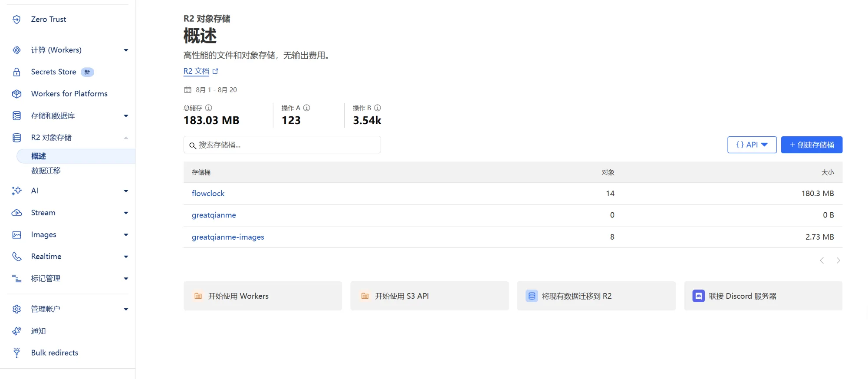Click 将现有数据迁移到 R2 card
Image resolution: width=868 pixels, height=379 pixels.
point(596,296)
